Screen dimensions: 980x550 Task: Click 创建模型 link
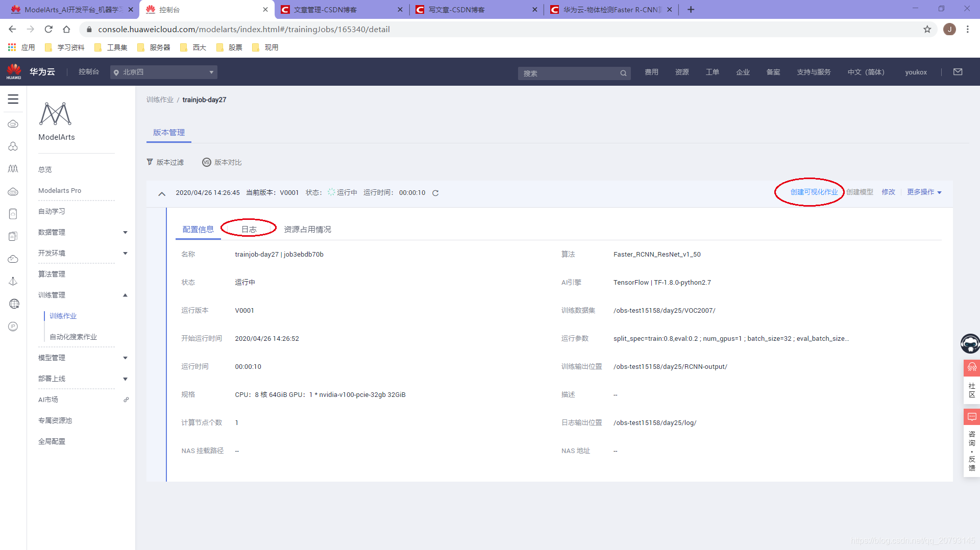pos(860,192)
